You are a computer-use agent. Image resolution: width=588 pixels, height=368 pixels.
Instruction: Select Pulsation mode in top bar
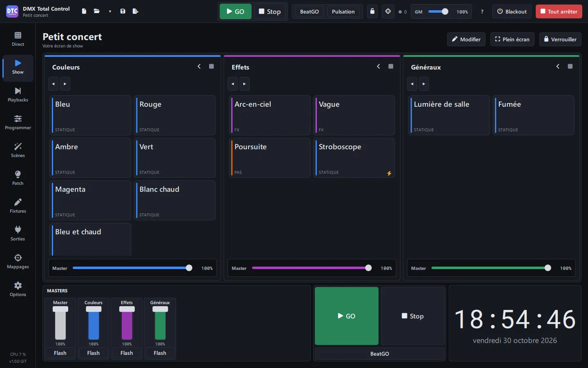[343, 11]
